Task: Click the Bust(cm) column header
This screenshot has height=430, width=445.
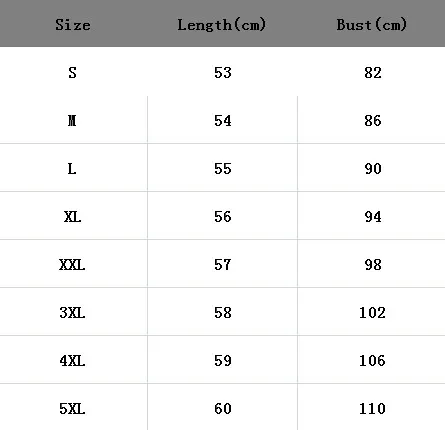Action: click(372, 25)
